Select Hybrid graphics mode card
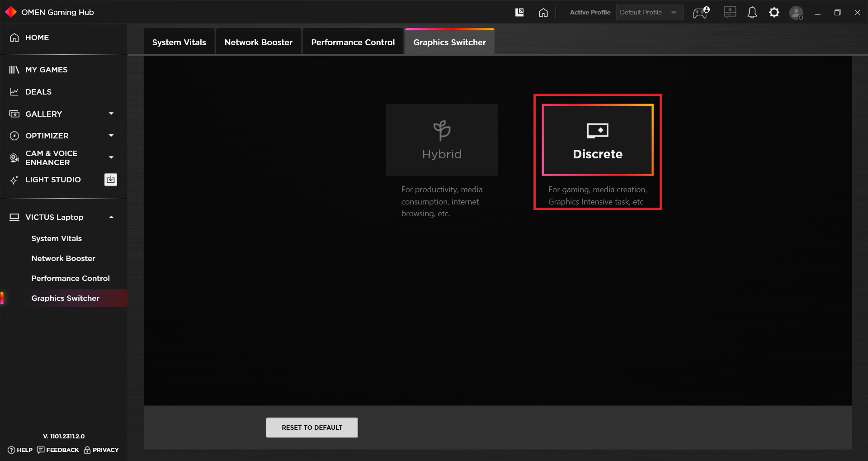Screen dimensions: 868x461 click(x=442, y=140)
